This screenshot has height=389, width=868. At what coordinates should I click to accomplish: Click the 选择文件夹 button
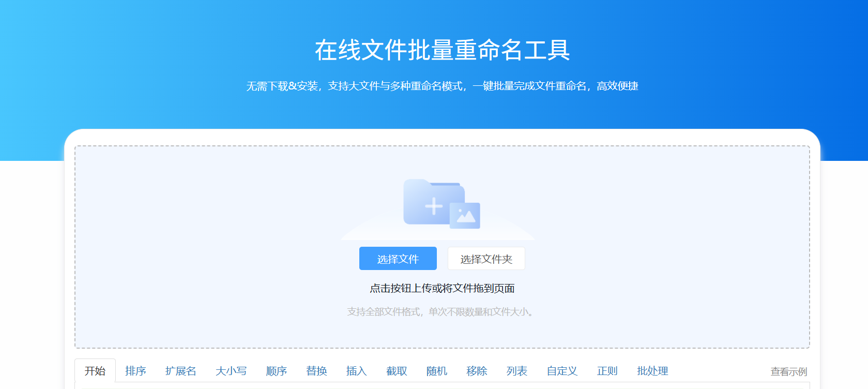coord(486,259)
